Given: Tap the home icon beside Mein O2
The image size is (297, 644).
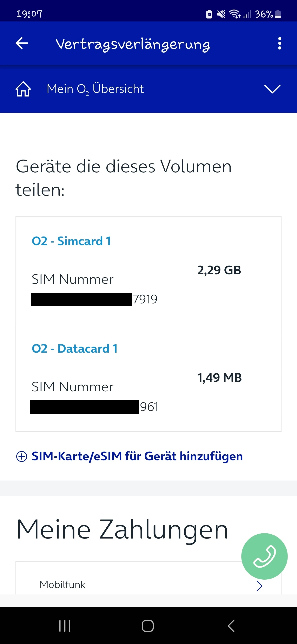Looking at the screenshot, I should (x=23, y=89).
